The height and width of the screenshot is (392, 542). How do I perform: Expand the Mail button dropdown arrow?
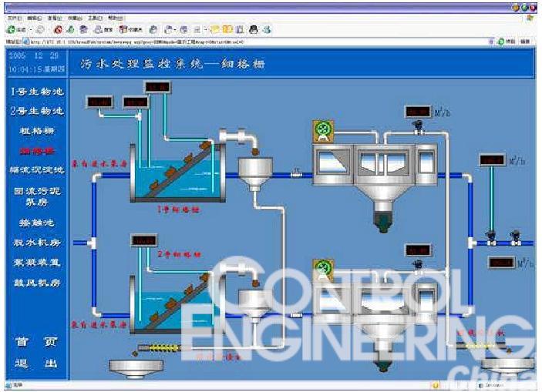pos(175,30)
